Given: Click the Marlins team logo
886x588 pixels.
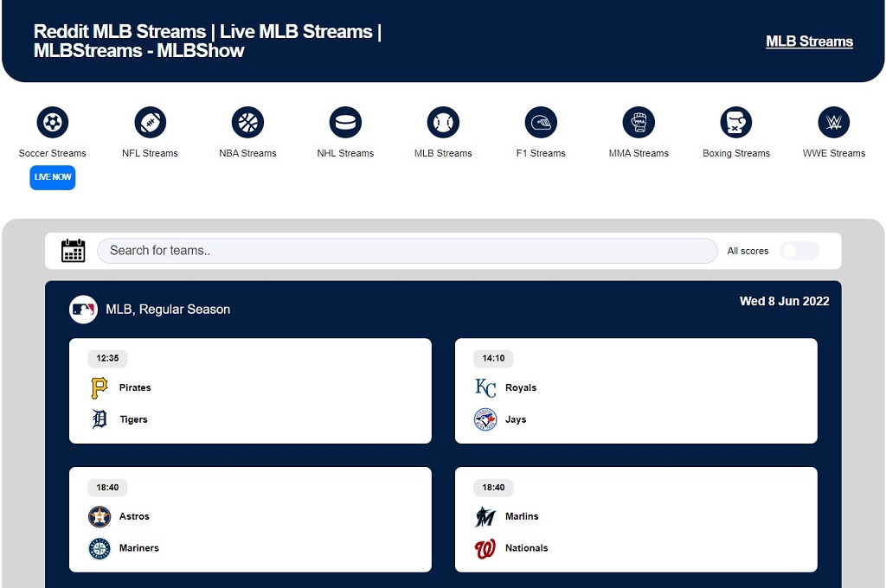Looking at the screenshot, I should pyautogui.click(x=485, y=516).
